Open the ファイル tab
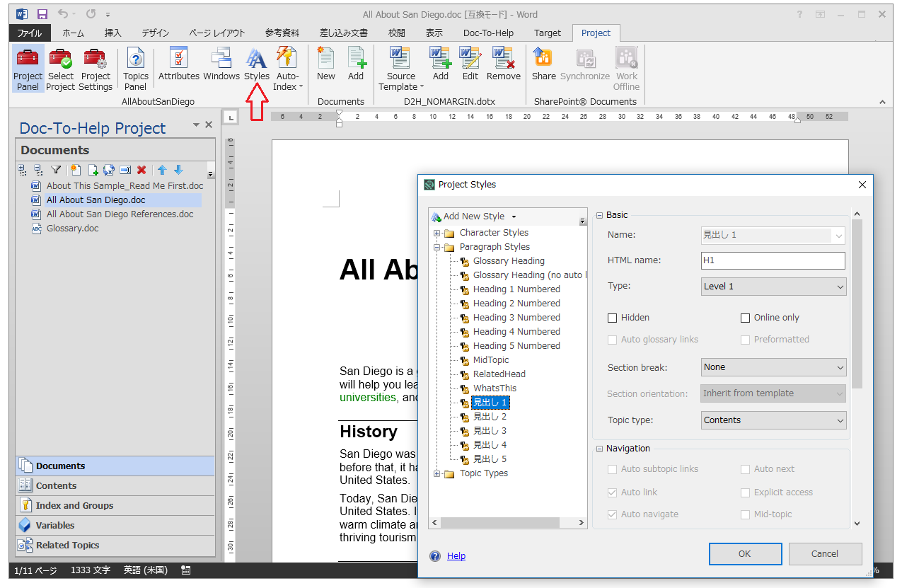Viewport: 902px width, 588px height. click(x=30, y=33)
